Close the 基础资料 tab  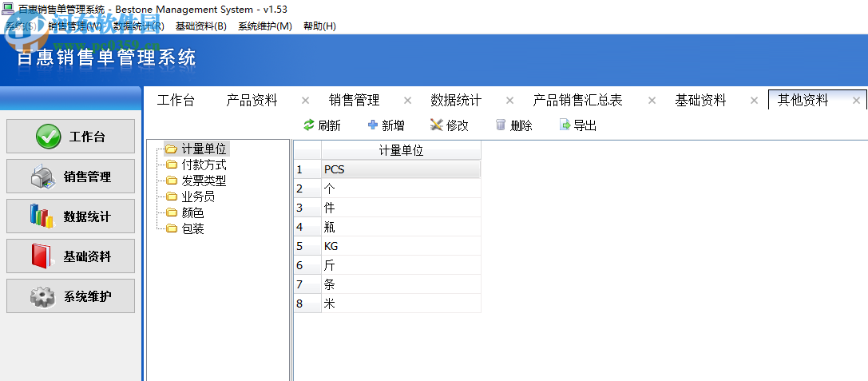tap(754, 101)
